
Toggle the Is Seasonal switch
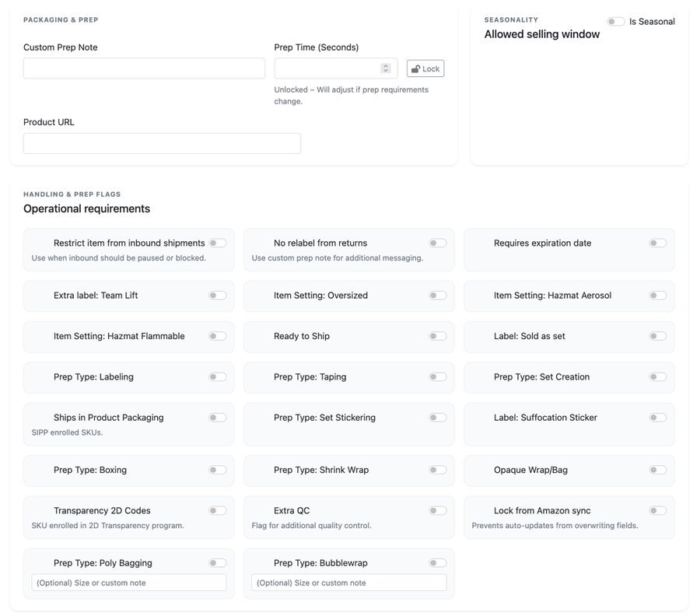coord(616,22)
